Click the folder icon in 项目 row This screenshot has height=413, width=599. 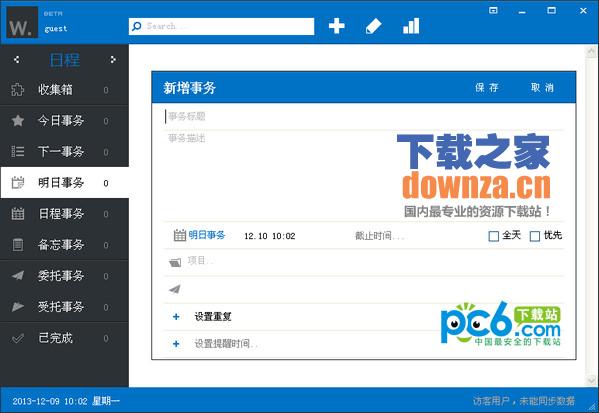[x=175, y=262]
